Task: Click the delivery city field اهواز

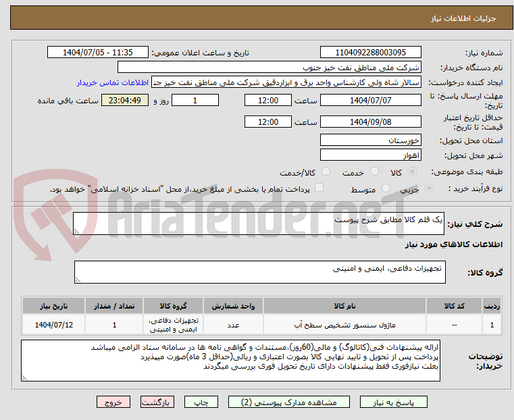Action: pos(370,155)
